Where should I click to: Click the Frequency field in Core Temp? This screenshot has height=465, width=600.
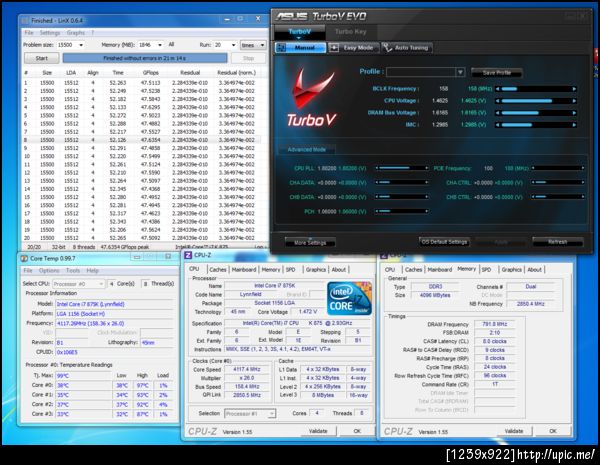coord(115,323)
